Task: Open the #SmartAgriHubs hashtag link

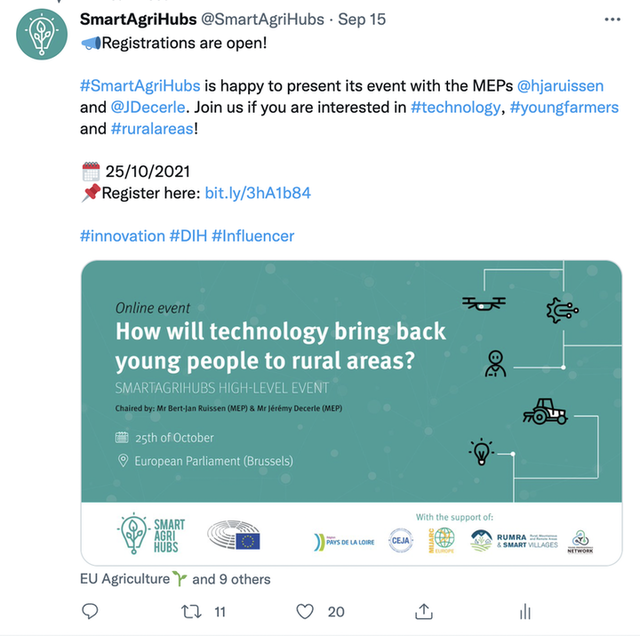Action: pyautogui.click(x=140, y=86)
